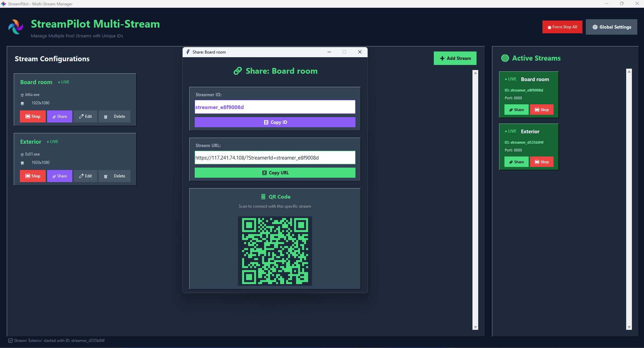Restore down the StreamPilot main window
This screenshot has width=644, height=348.
point(622,4)
